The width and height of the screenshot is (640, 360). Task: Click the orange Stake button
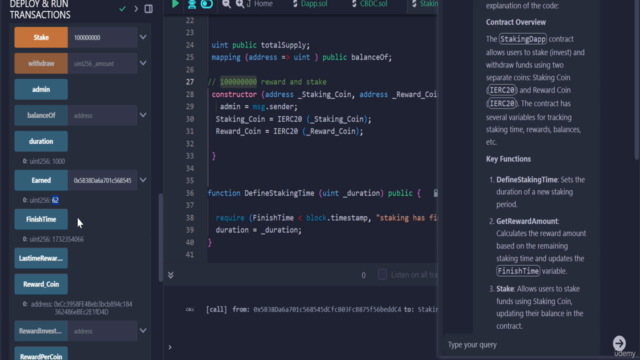click(x=41, y=38)
